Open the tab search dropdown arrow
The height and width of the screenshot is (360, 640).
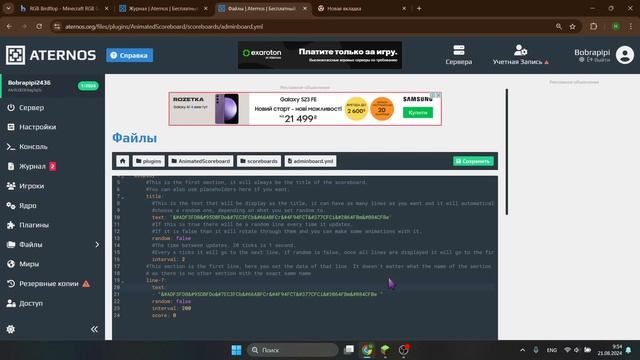[x=8, y=9]
